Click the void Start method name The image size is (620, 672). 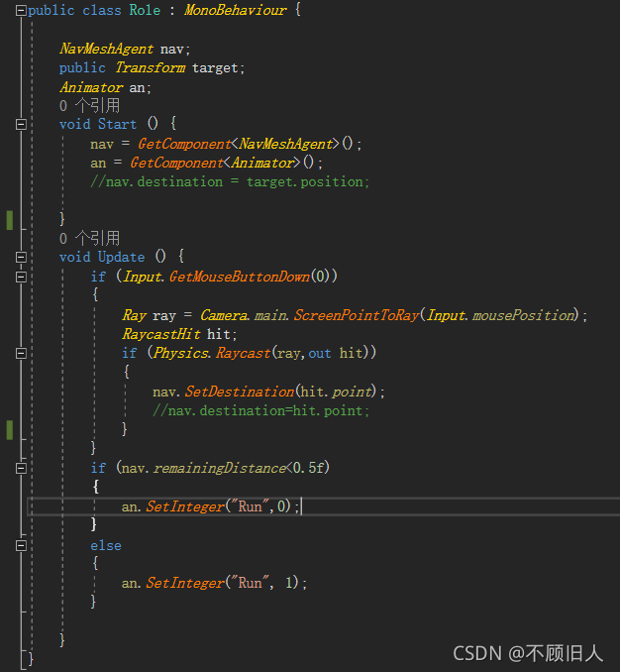[117, 124]
